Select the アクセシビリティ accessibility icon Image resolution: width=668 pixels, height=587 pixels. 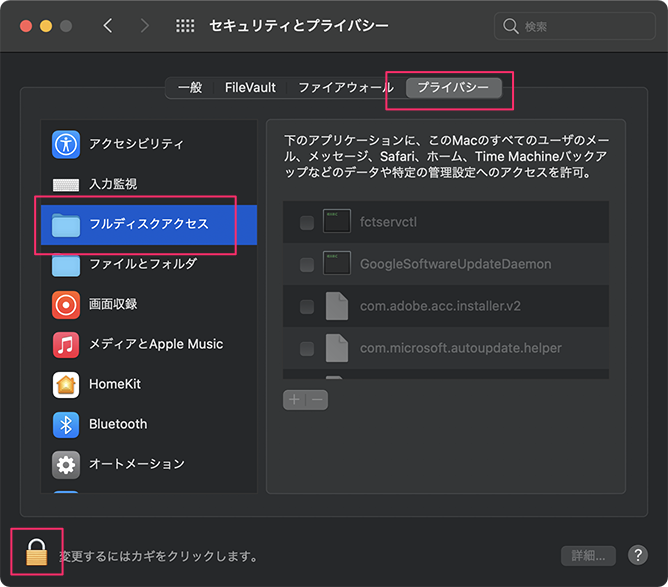click(x=66, y=144)
